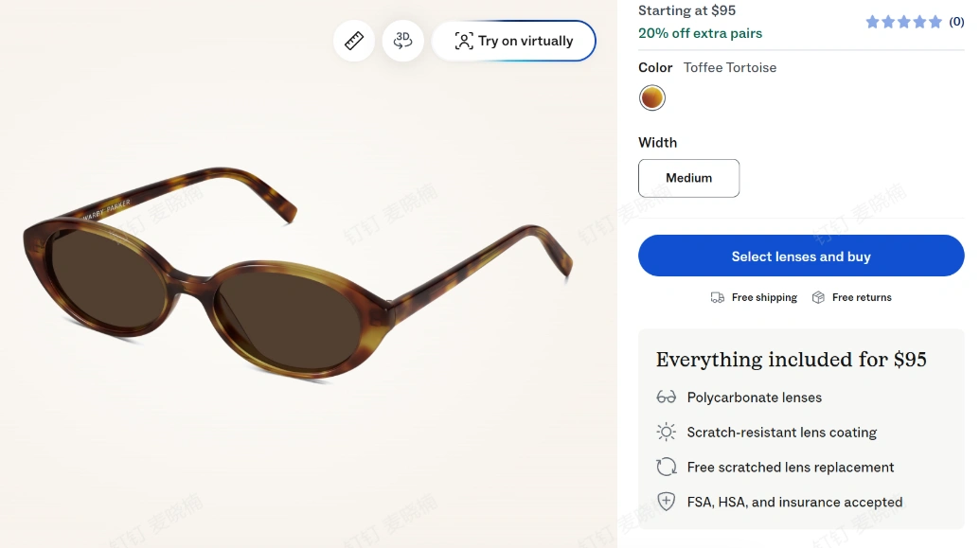Click the sunglasses product image
This screenshot has height=548, width=980.
pyautogui.click(x=297, y=274)
